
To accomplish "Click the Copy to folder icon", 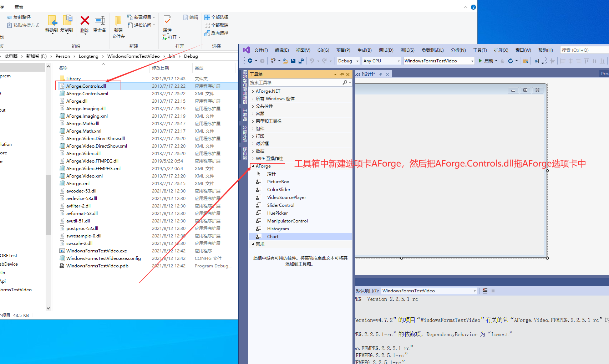I will coord(67,20).
